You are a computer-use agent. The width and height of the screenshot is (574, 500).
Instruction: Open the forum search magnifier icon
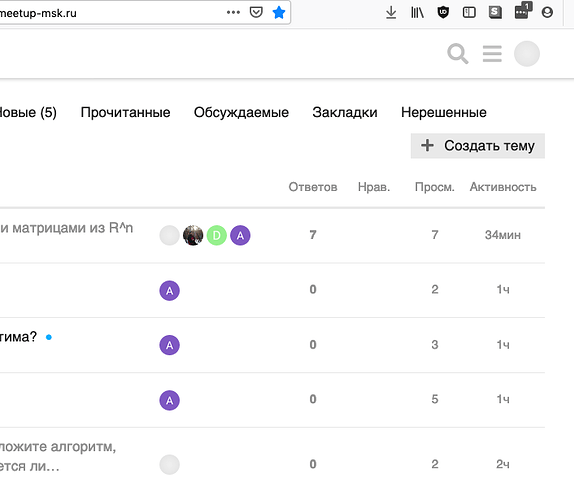point(458,54)
